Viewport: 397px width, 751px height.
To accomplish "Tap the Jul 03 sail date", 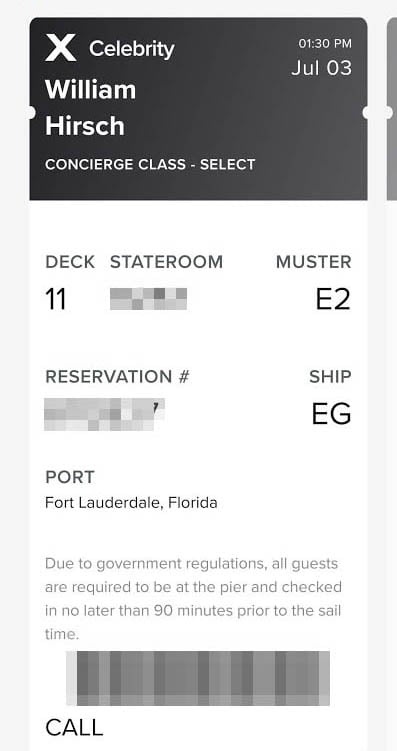I will click(x=322, y=68).
